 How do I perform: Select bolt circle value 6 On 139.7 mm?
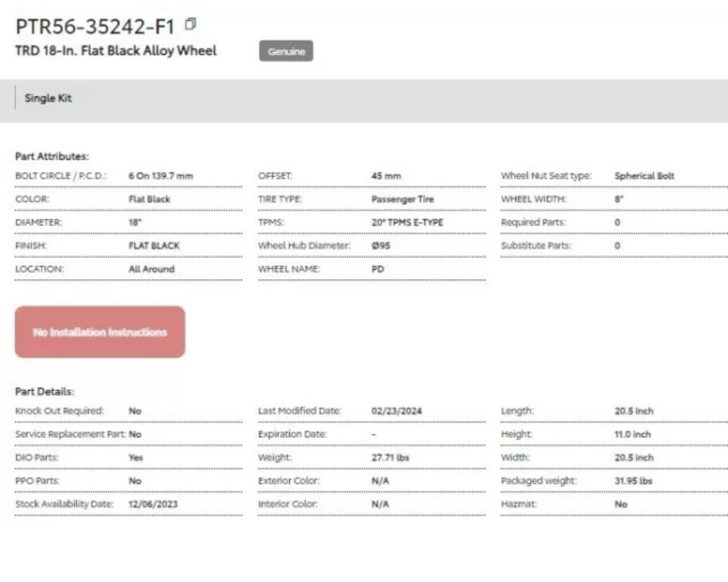[160, 176]
